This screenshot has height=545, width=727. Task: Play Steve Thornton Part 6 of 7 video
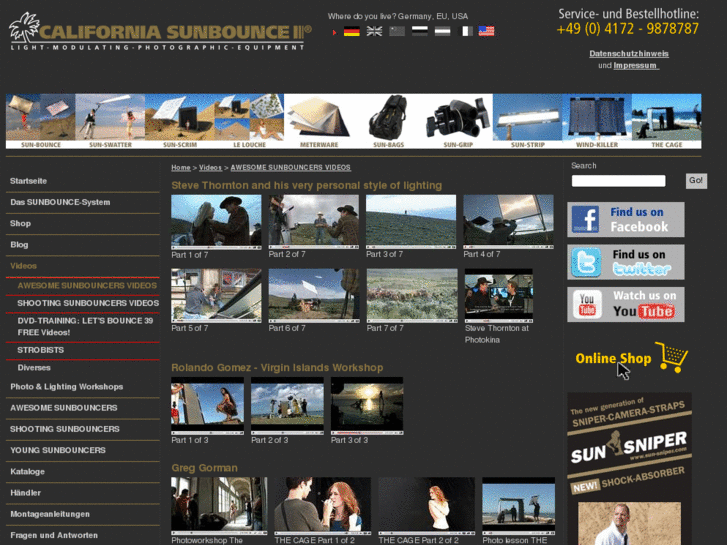314,295
